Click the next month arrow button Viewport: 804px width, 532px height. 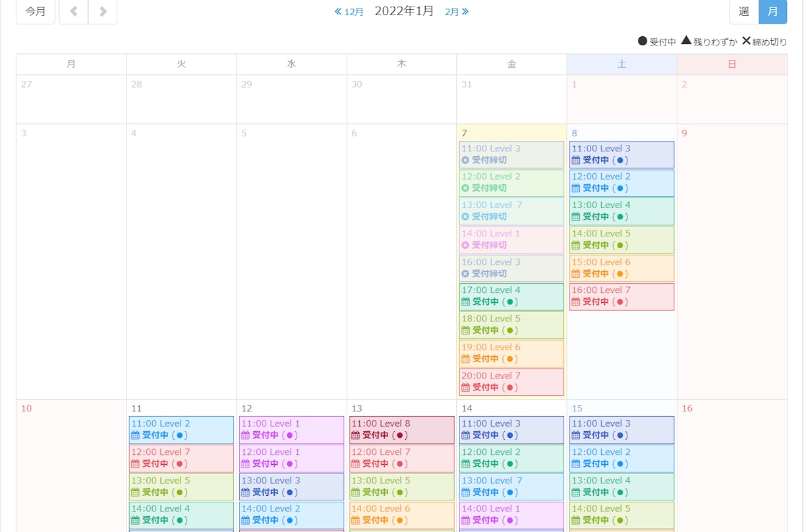102,11
